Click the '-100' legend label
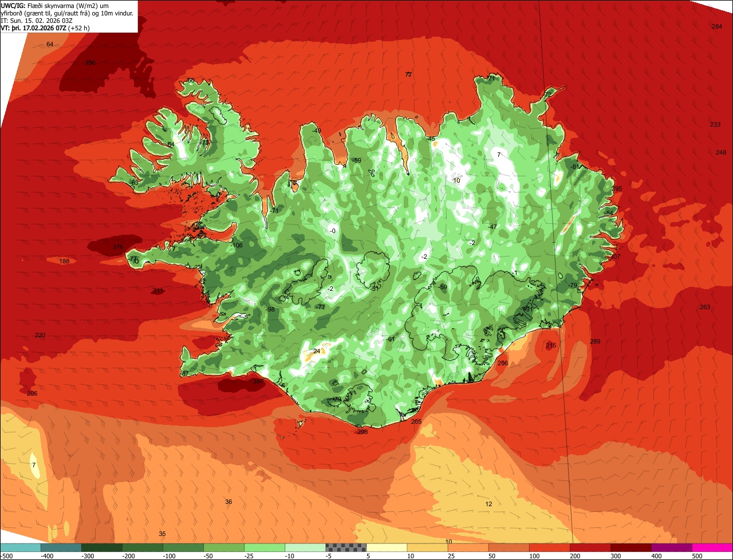Screen dimensions: 733x560 [x=169, y=556]
